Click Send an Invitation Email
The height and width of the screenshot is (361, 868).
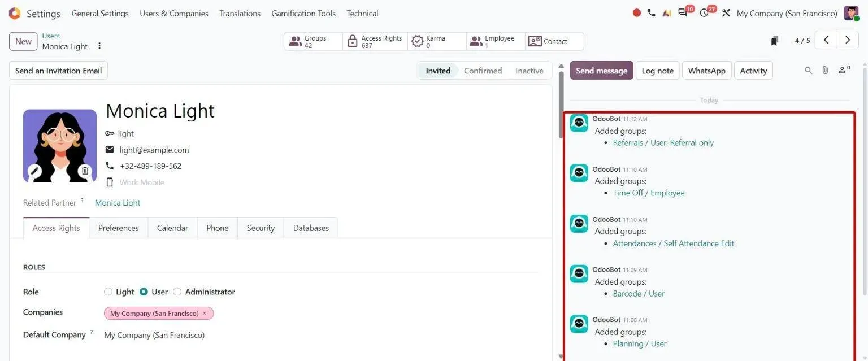point(58,71)
